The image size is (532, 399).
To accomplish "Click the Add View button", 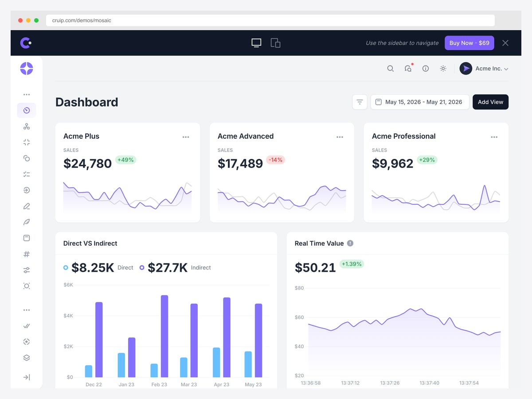I will pyautogui.click(x=491, y=102).
